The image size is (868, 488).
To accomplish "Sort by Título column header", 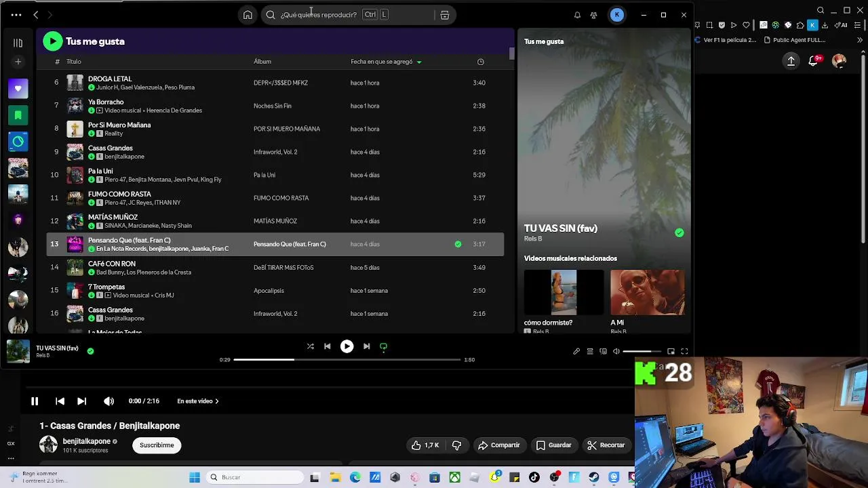I will pyautogui.click(x=74, y=62).
